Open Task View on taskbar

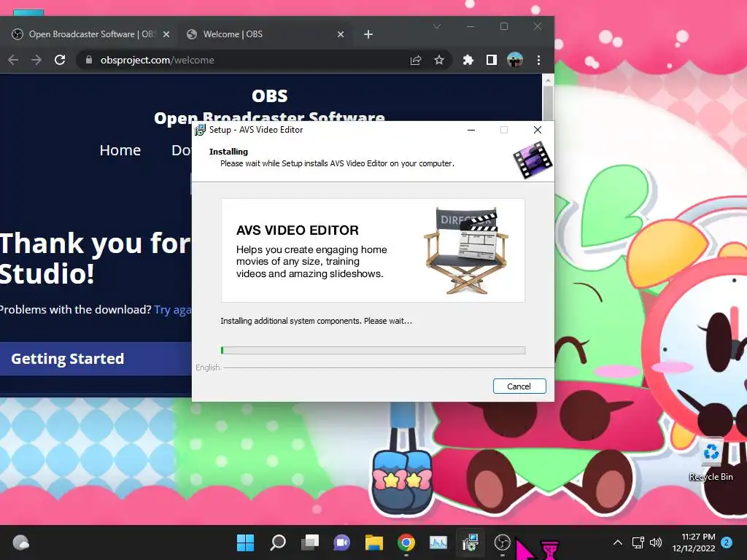coord(310,542)
